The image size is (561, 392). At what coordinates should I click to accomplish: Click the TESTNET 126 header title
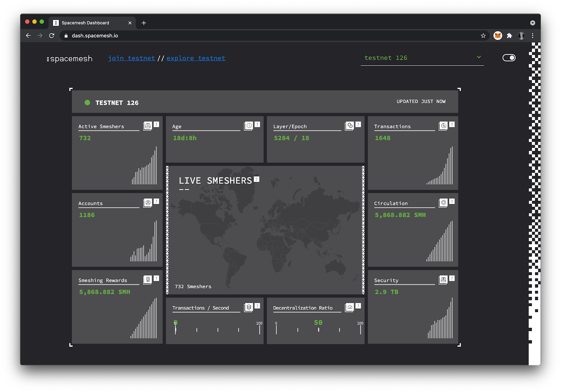click(x=117, y=103)
